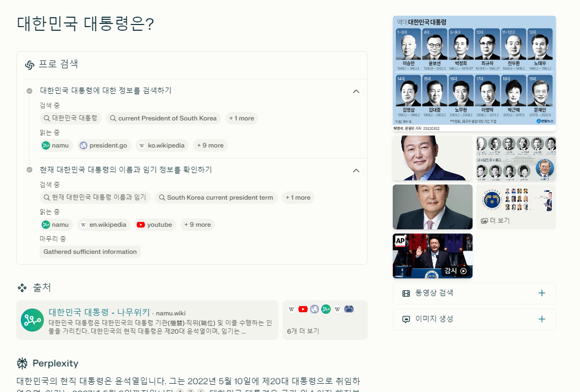This screenshot has width=580, height=392.
Task: Open 'South Korea current president term' chip
Action: tap(216, 198)
